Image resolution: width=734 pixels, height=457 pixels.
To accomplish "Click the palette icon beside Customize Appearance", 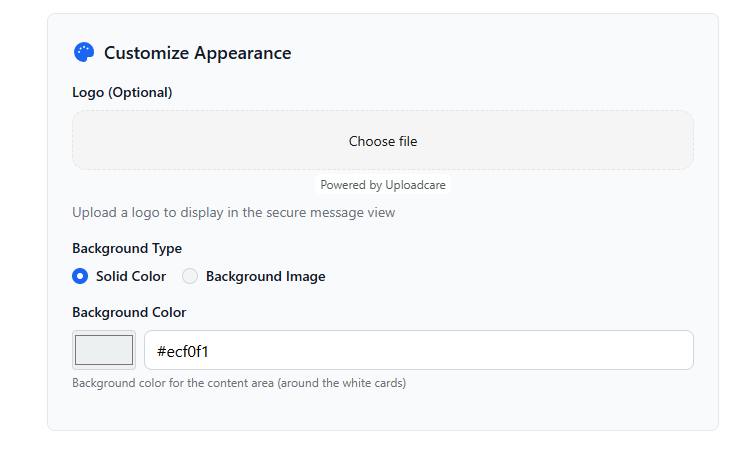I will pyautogui.click(x=83, y=53).
